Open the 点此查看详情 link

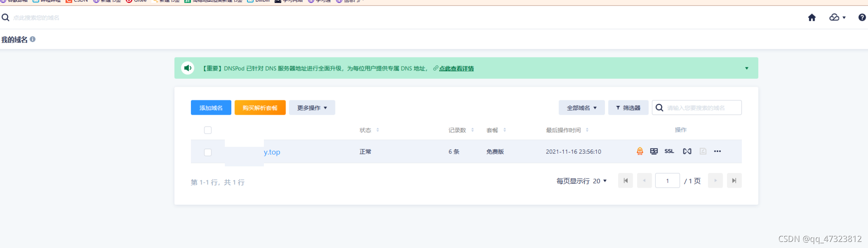(x=456, y=68)
